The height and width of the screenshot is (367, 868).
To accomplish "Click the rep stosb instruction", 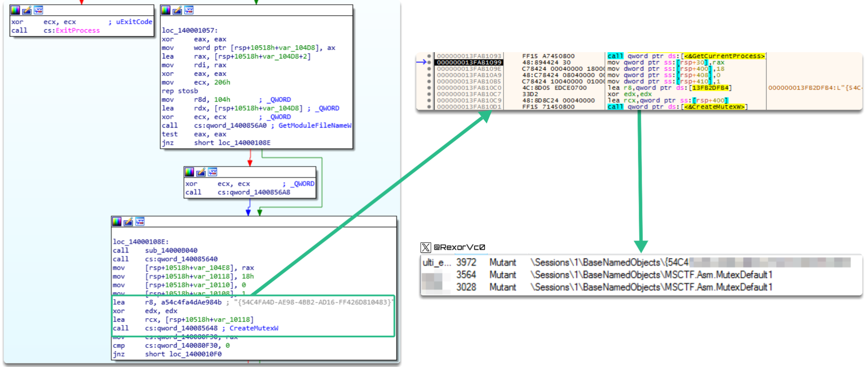I will (180, 91).
